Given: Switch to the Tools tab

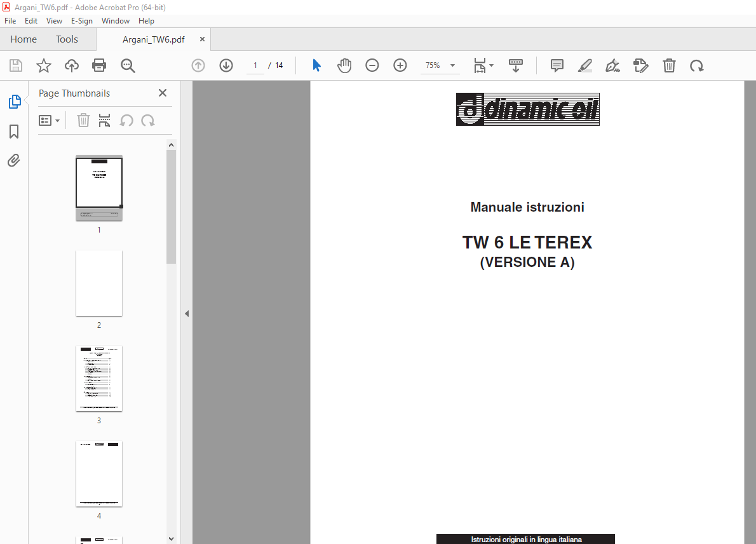Looking at the screenshot, I should click(x=67, y=39).
